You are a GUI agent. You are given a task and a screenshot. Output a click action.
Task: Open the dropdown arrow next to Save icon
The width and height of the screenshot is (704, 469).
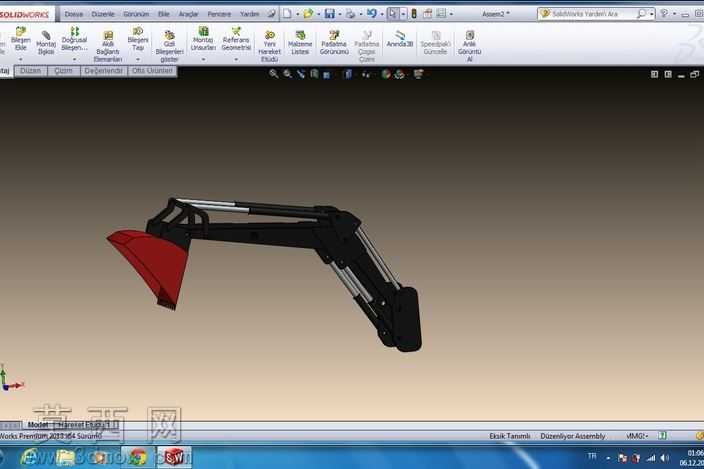coord(339,14)
